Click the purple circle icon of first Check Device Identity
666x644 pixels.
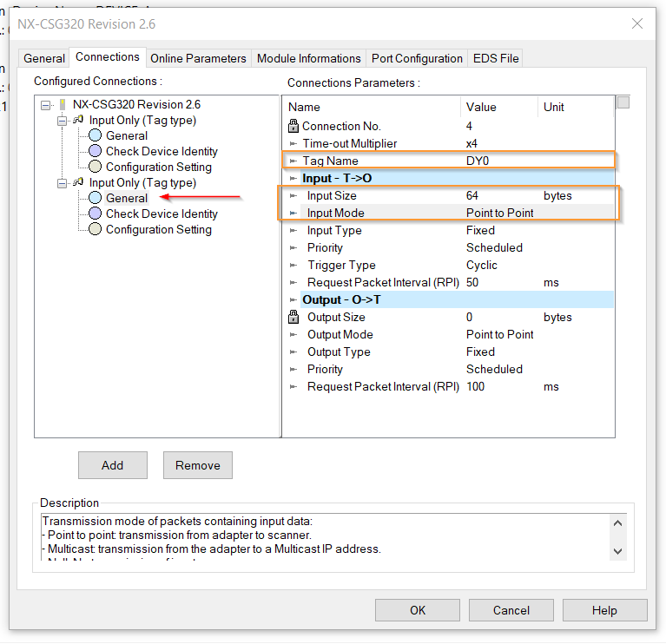(96, 151)
